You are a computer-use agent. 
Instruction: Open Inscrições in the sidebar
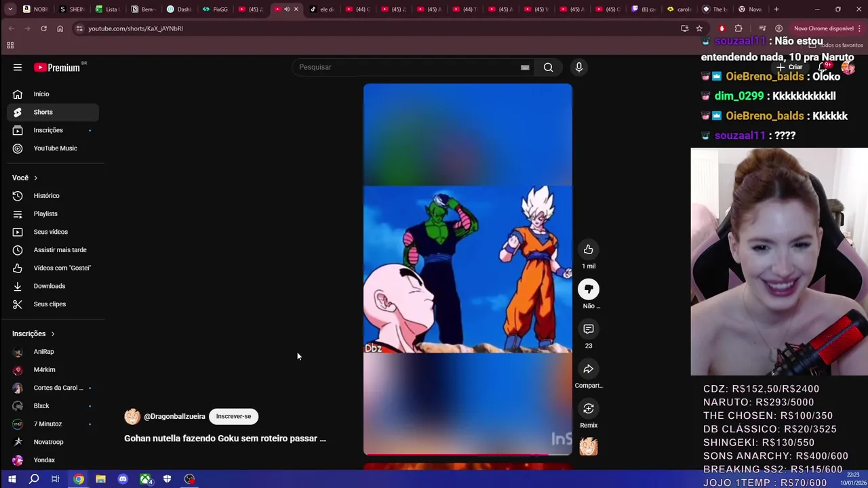[x=53, y=130]
